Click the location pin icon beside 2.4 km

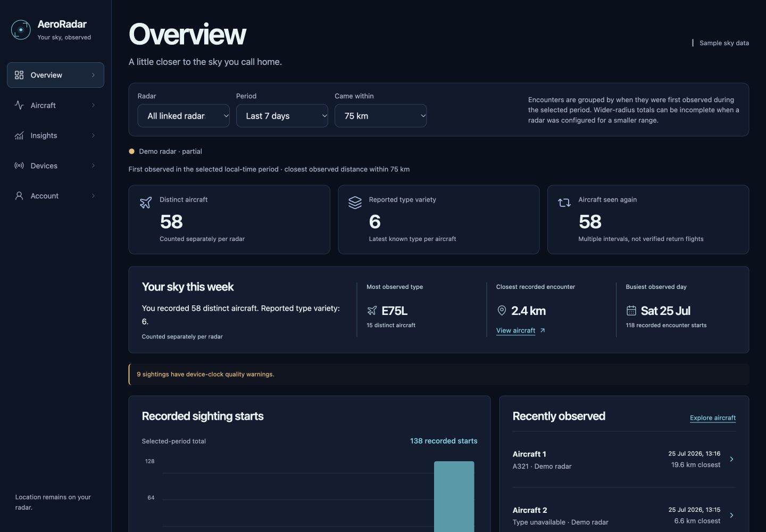tap(502, 311)
